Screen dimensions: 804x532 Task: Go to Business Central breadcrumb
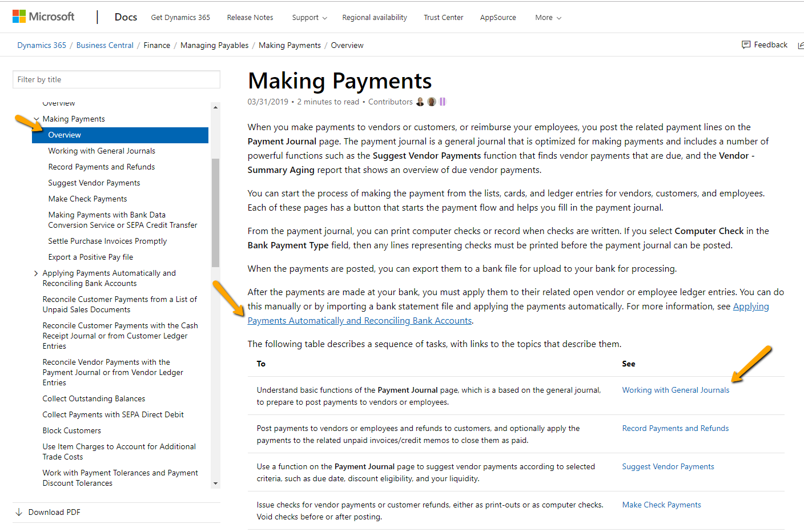click(x=105, y=45)
